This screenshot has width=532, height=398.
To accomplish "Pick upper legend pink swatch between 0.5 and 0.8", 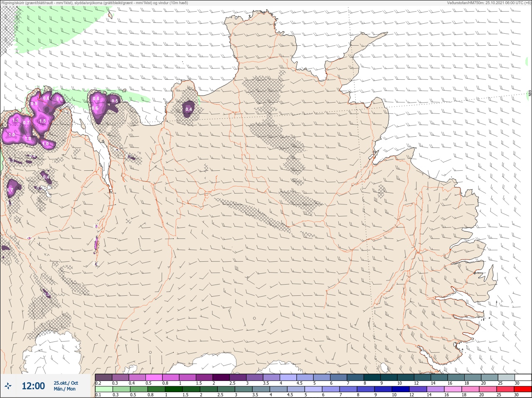I will tap(154, 377).
